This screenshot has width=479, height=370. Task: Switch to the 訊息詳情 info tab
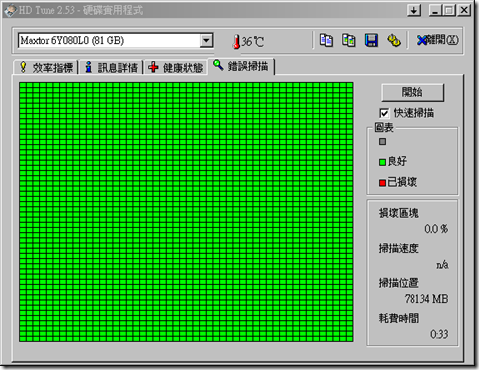pyautogui.click(x=111, y=67)
